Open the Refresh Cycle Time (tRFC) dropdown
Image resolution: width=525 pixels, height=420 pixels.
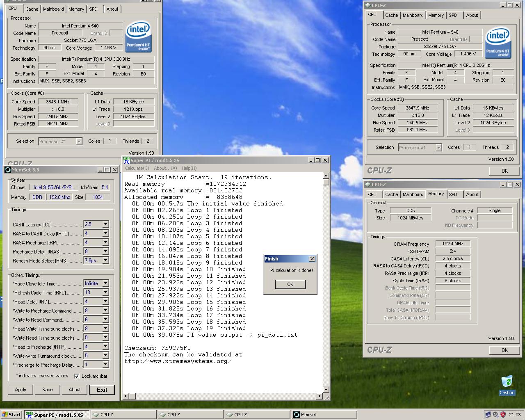(105, 292)
